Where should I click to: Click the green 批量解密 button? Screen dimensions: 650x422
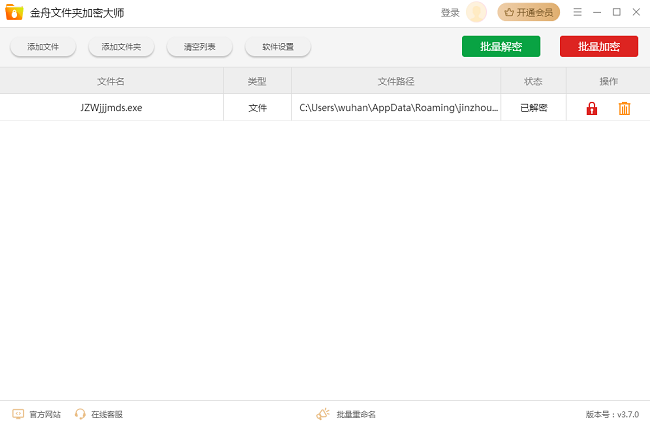pos(500,46)
